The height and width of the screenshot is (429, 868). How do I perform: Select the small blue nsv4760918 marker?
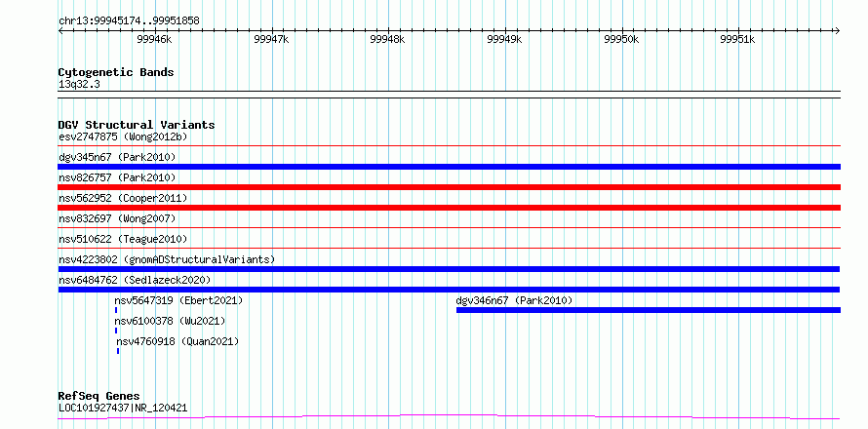click(118, 351)
